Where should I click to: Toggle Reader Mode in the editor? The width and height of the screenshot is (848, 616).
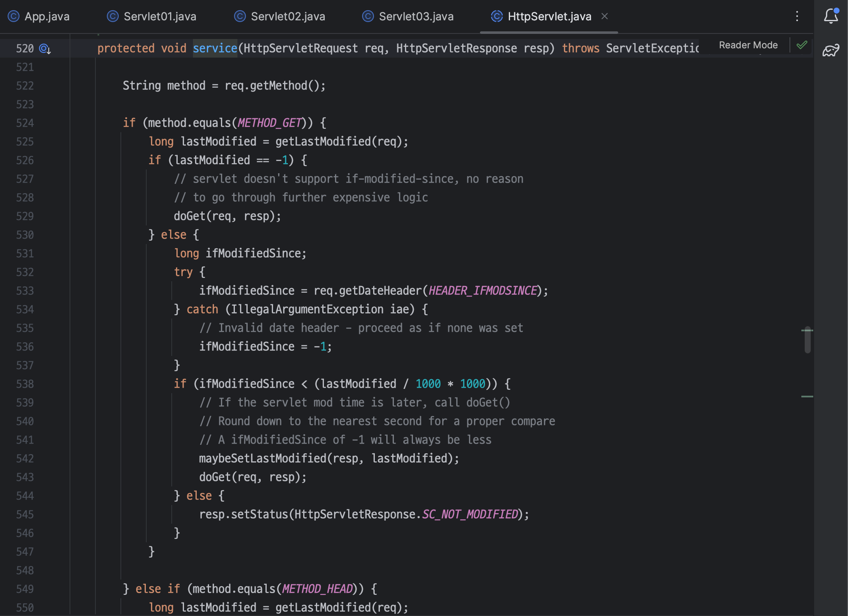(748, 45)
